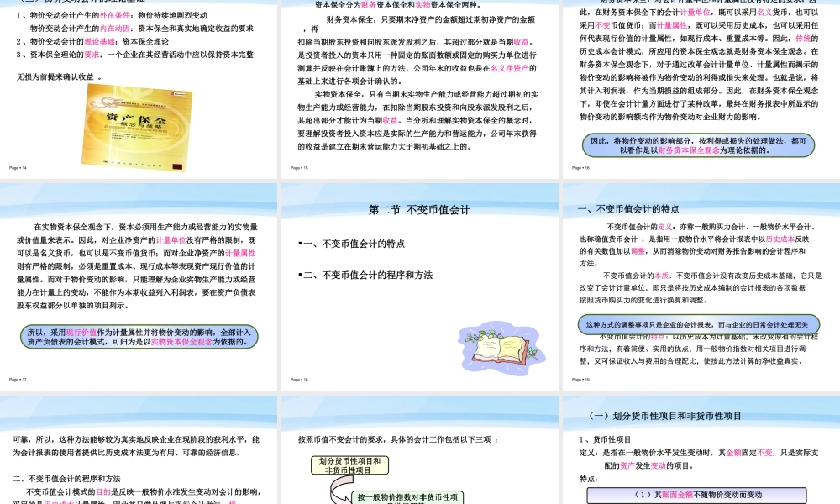Click the red 现行价值 highlighted text on page 17

[81, 330]
